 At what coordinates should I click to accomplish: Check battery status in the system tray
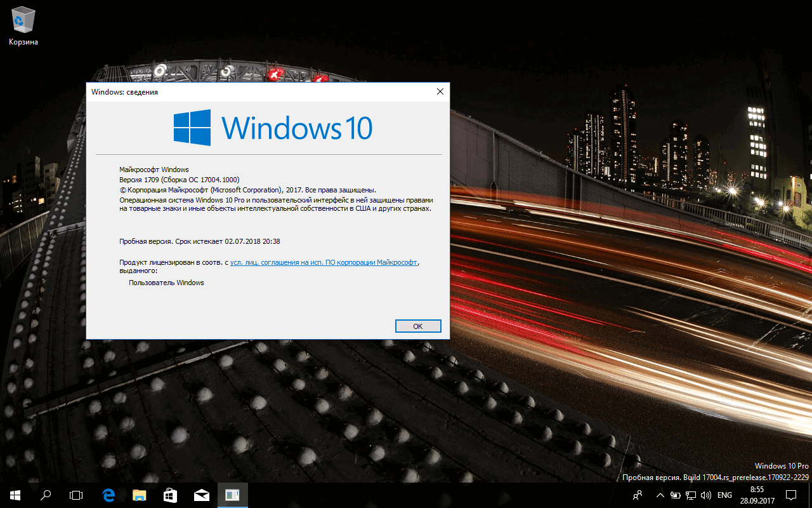674,495
